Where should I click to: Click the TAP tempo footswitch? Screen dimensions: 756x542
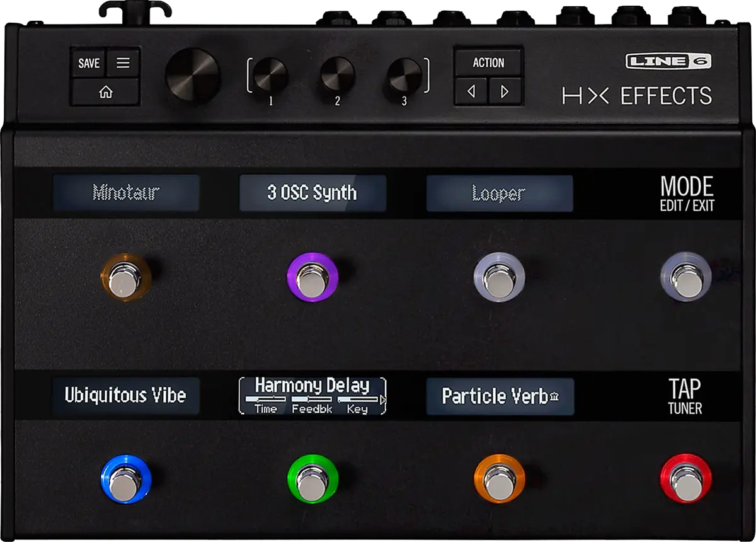coord(686,478)
